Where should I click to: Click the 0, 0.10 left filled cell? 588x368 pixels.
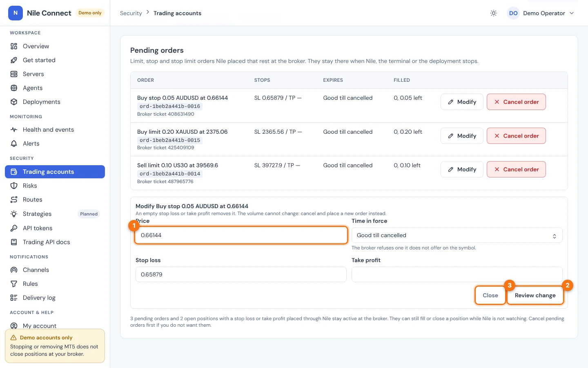coord(407,165)
